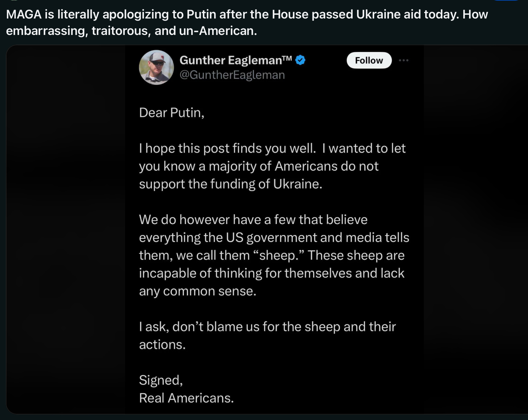The height and width of the screenshot is (420, 528).
Task: Open the embedded screenshot's blank left margin
Action: (66, 229)
